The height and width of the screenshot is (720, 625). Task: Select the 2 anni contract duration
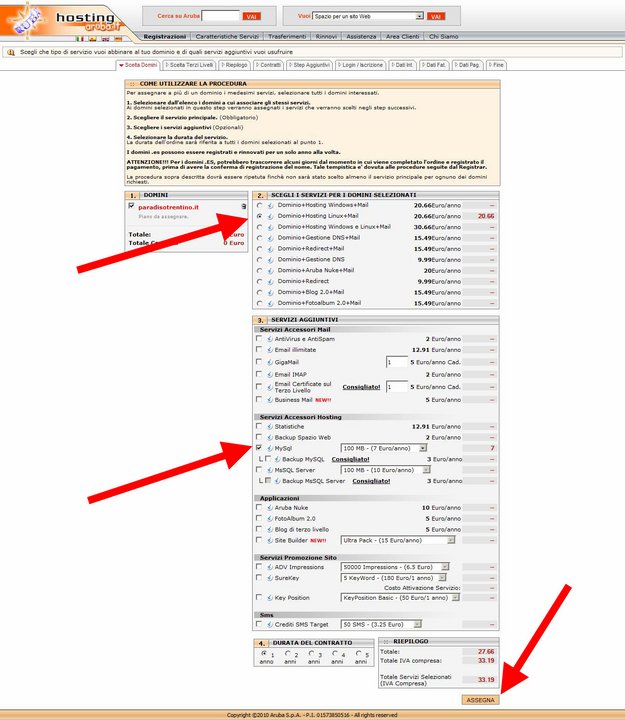(x=287, y=653)
